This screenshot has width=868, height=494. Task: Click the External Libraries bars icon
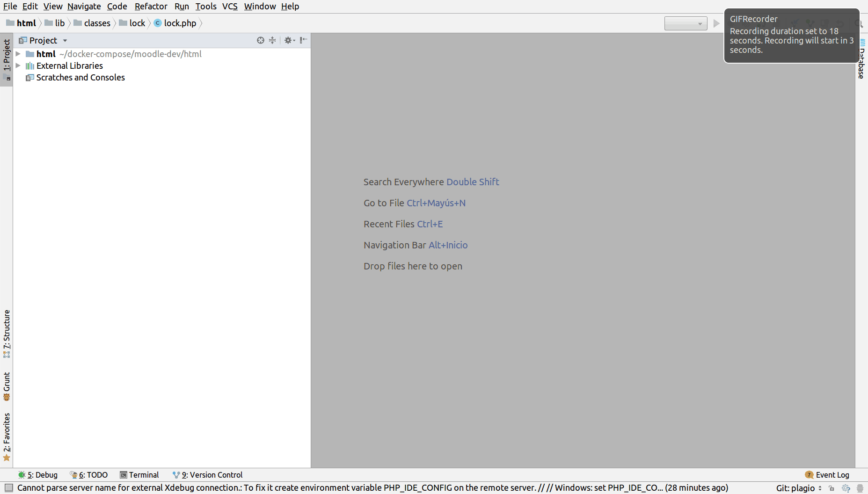[x=30, y=65]
